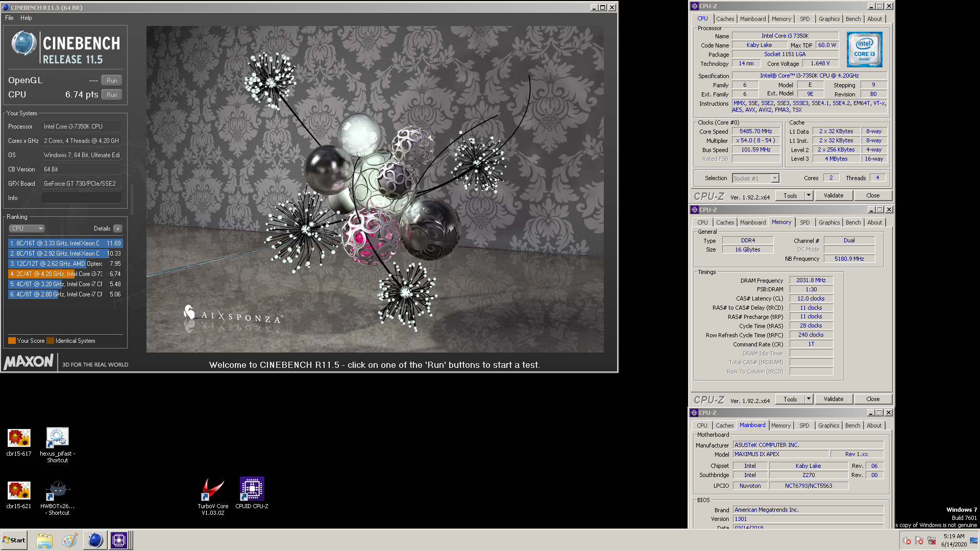
Task: Click the rendered Cinebench scene image
Action: click(375, 189)
